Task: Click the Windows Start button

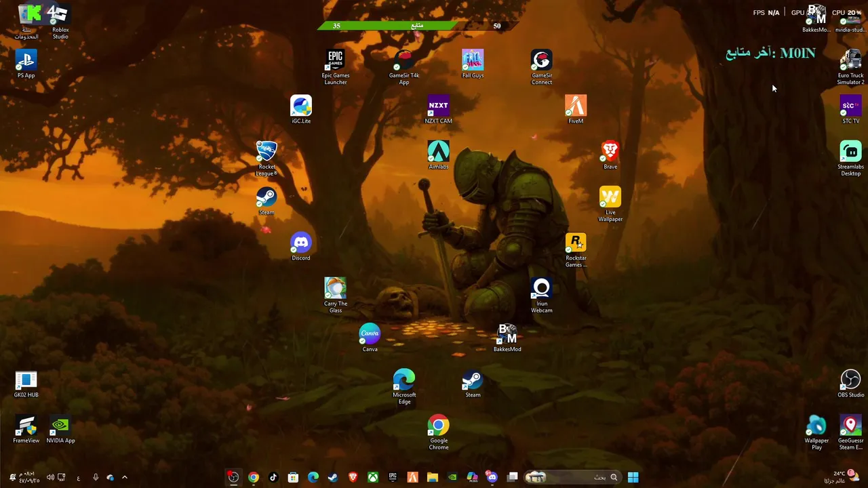Action: pos(633,477)
